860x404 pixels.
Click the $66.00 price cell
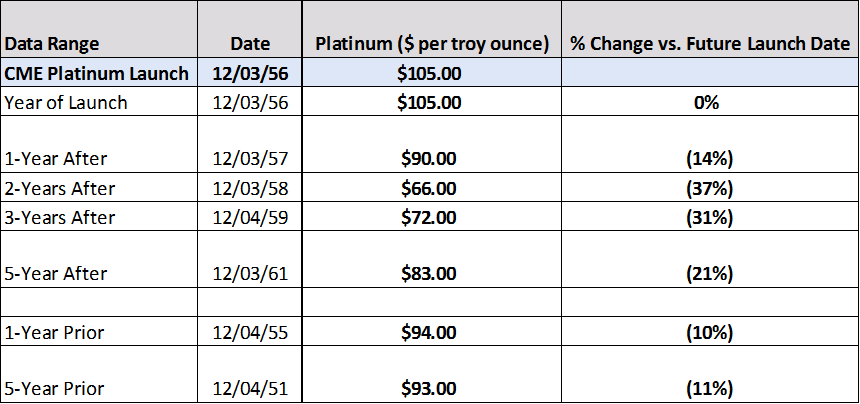(x=428, y=188)
